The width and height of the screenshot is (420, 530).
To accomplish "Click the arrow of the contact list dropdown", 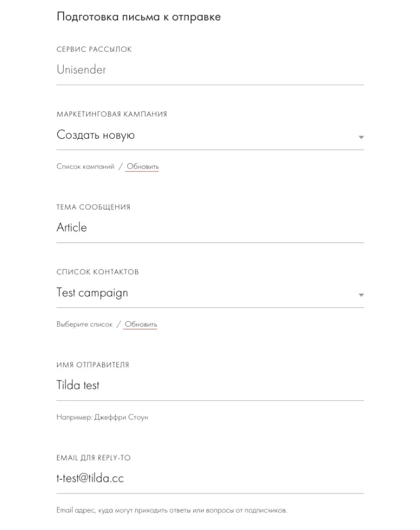I will [x=361, y=295].
